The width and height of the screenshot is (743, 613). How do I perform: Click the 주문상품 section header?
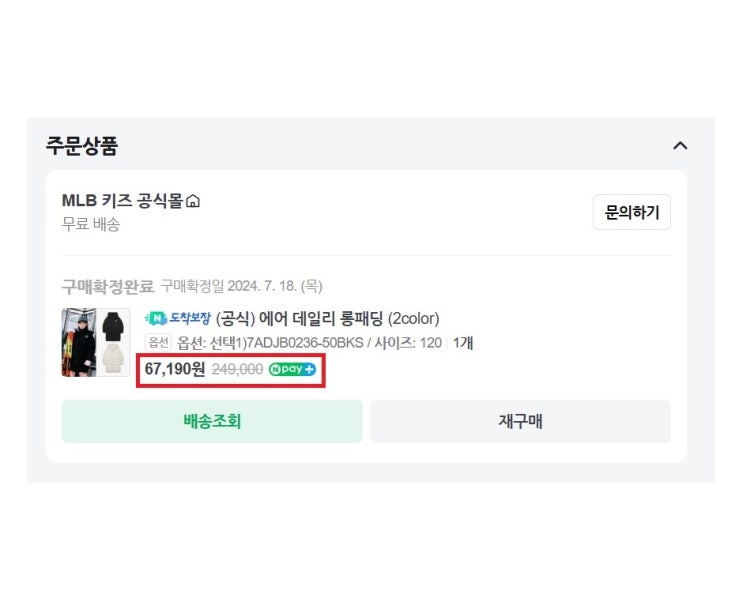point(82,146)
